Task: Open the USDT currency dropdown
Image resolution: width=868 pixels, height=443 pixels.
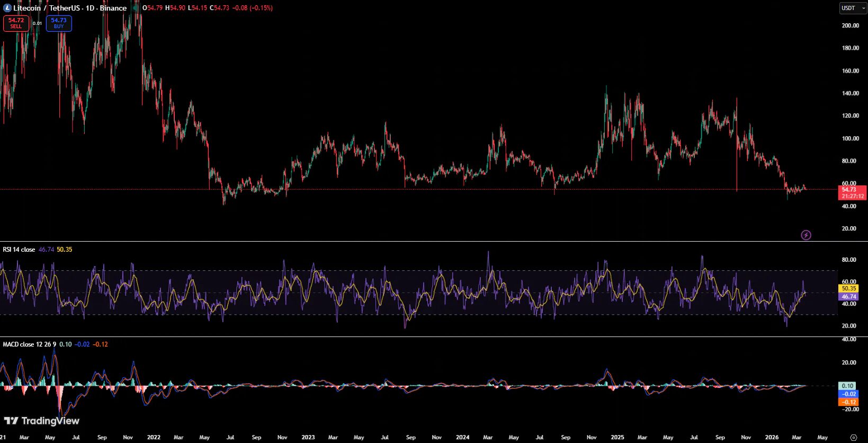Action: (853, 8)
